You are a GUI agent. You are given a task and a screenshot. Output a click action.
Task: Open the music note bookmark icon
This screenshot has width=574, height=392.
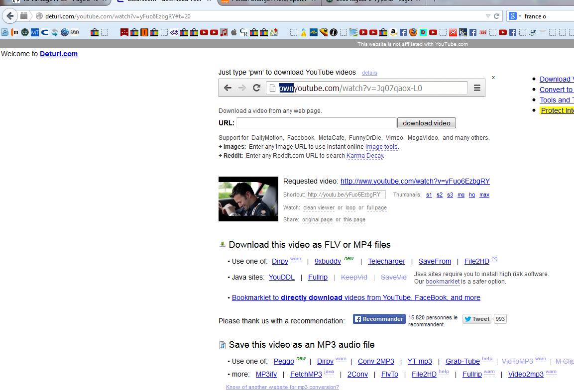pos(224,32)
